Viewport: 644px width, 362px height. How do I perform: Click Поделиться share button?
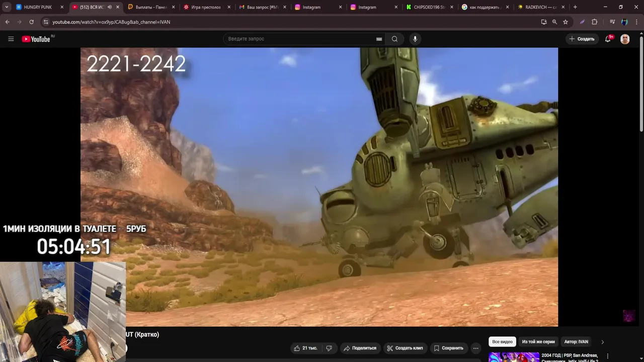pyautogui.click(x=360, y=348)
